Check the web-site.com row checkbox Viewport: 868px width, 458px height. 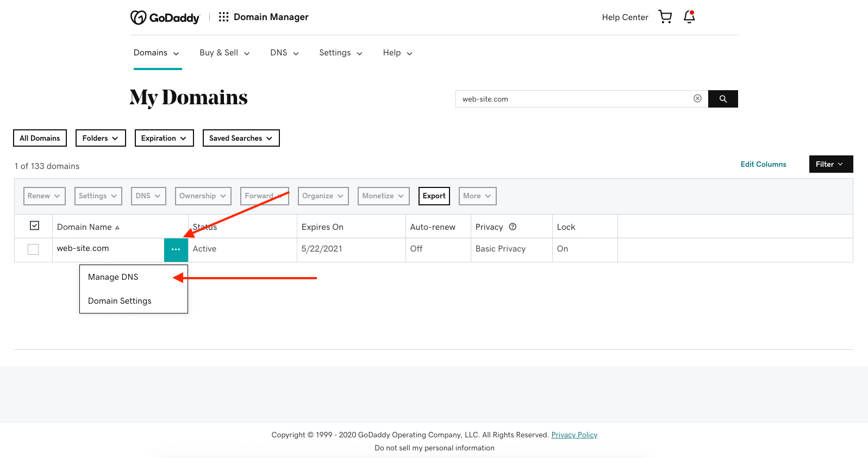pyautogui.click(x=33, y=249)
